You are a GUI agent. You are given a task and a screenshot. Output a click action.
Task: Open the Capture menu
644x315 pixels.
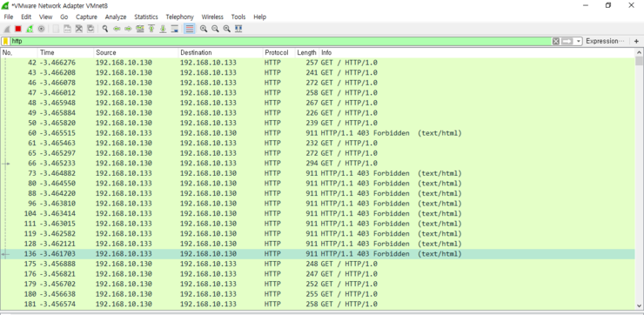[x=87, y=17]
